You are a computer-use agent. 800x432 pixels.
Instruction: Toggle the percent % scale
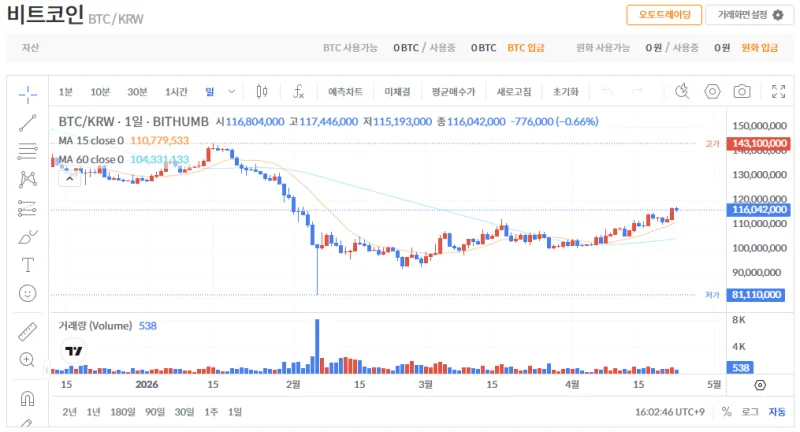click(727, 412)
